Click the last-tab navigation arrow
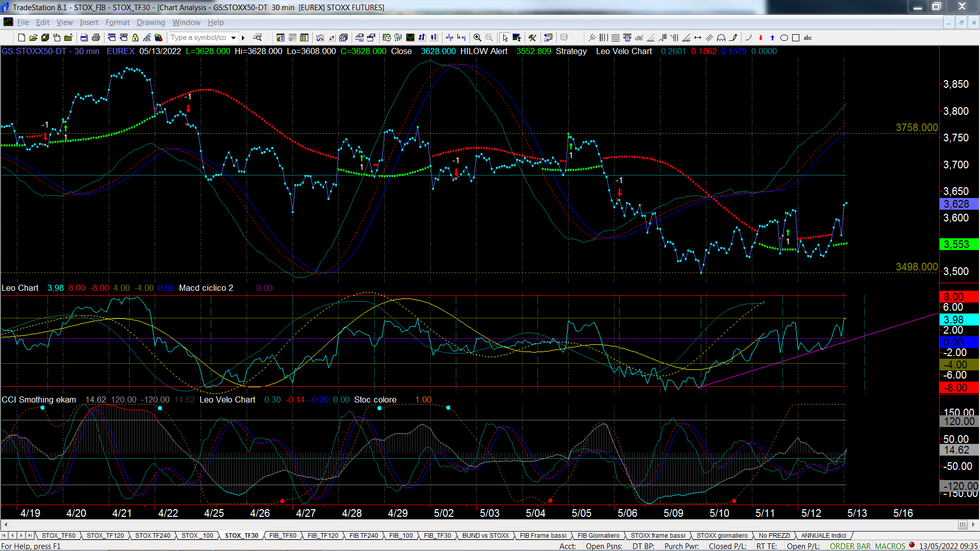980x551 pixels. pyautogui.click(x=30, y=535)
